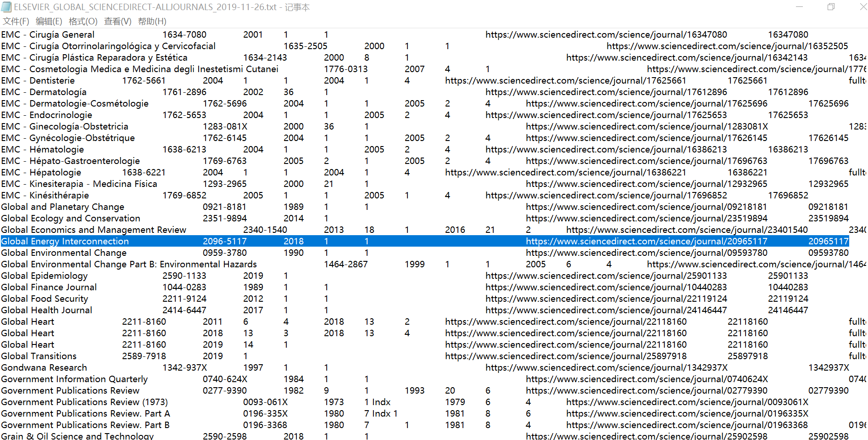
Task: Click ISSN '0921-8181' text
Action: tap(225, 207)
